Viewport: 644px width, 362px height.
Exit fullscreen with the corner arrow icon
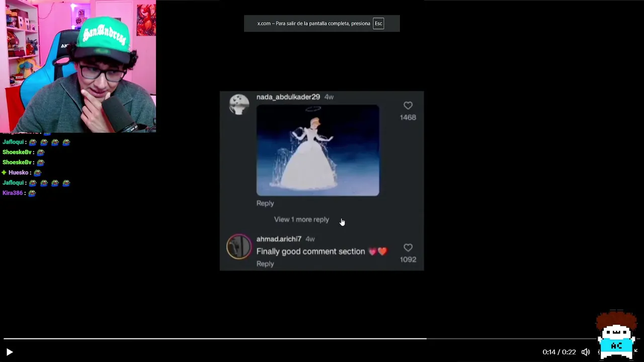click(x=636, y=351)
